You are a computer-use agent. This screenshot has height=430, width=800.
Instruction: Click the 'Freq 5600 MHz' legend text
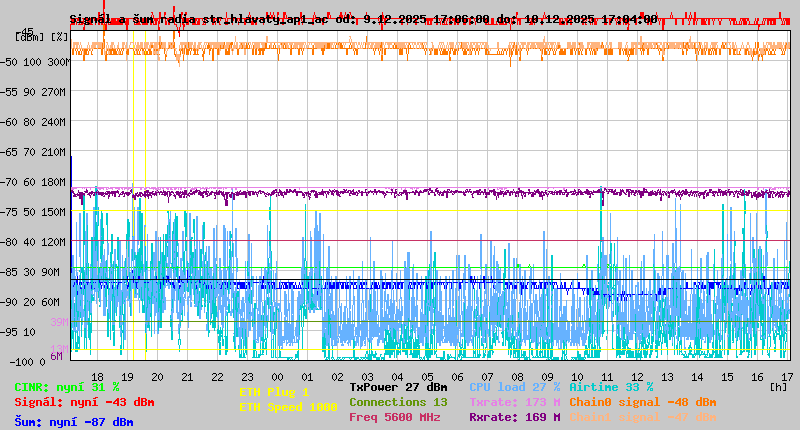(x=395, y=417)
